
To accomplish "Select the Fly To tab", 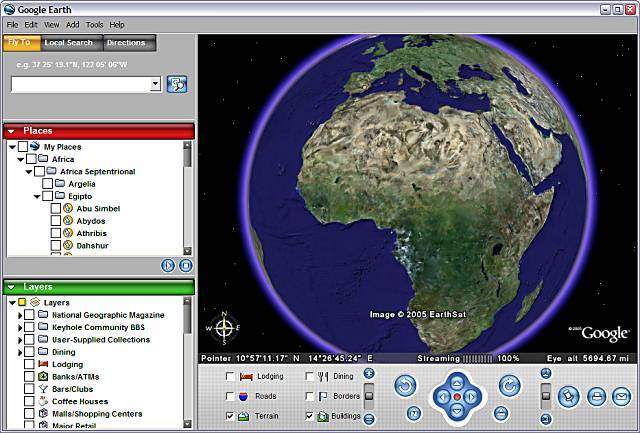I will pos(22,43).
